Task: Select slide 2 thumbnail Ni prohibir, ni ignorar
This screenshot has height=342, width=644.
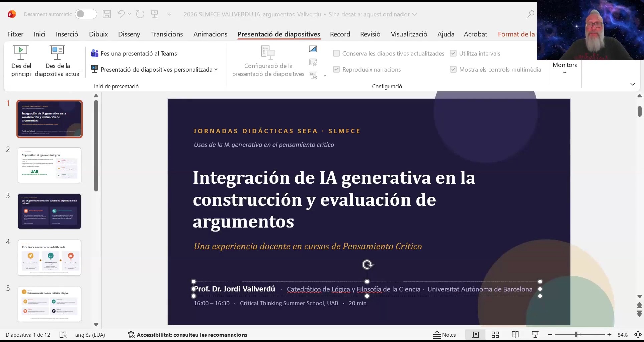Action: (x=49, y=165)
